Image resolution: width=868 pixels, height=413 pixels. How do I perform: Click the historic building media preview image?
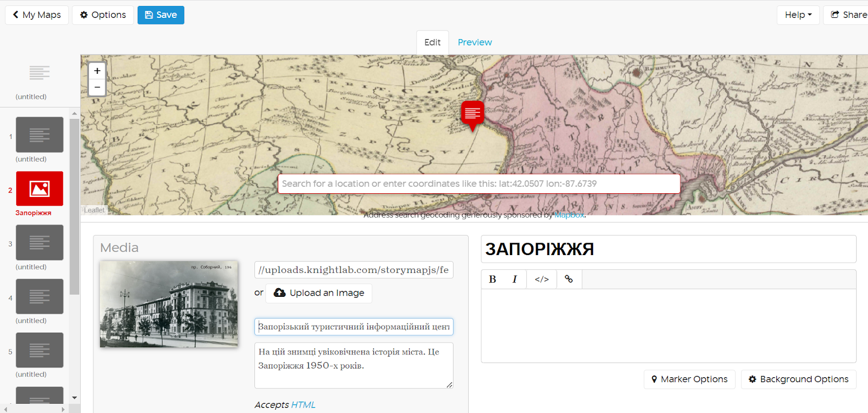tap(169, 304)
